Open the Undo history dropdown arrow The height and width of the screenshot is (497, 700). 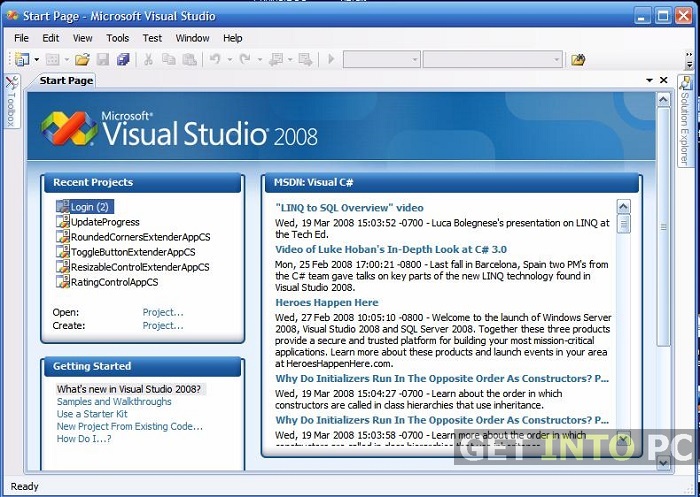click(x=229, y=59)
